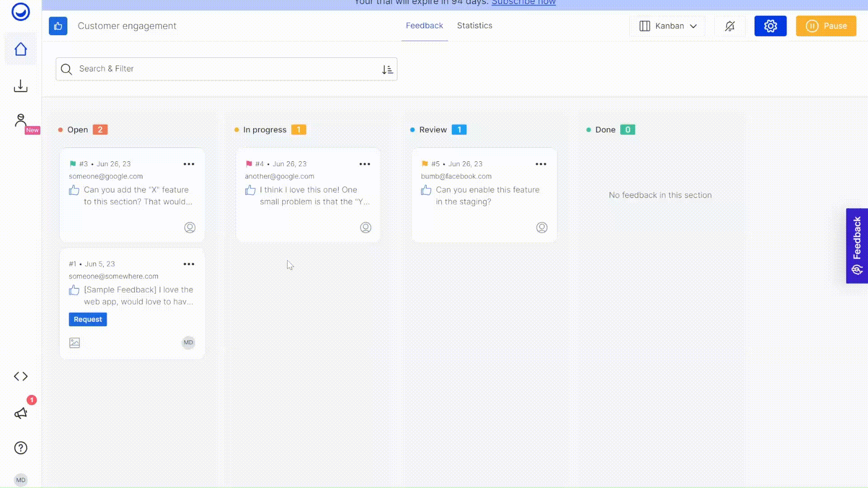Open announcements via the megaphone icon
This screenshot has height=488, width=868.
point(20,413)
